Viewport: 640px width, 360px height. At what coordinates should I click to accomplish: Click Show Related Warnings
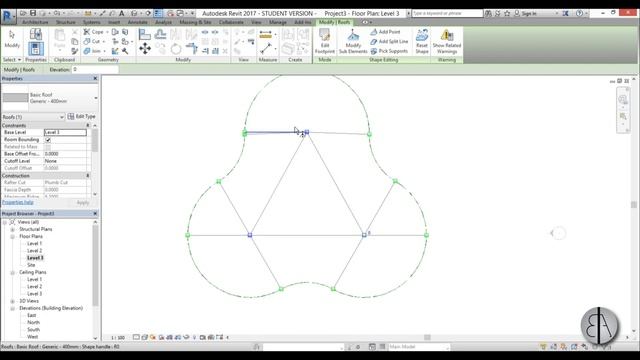pos(447,41)
